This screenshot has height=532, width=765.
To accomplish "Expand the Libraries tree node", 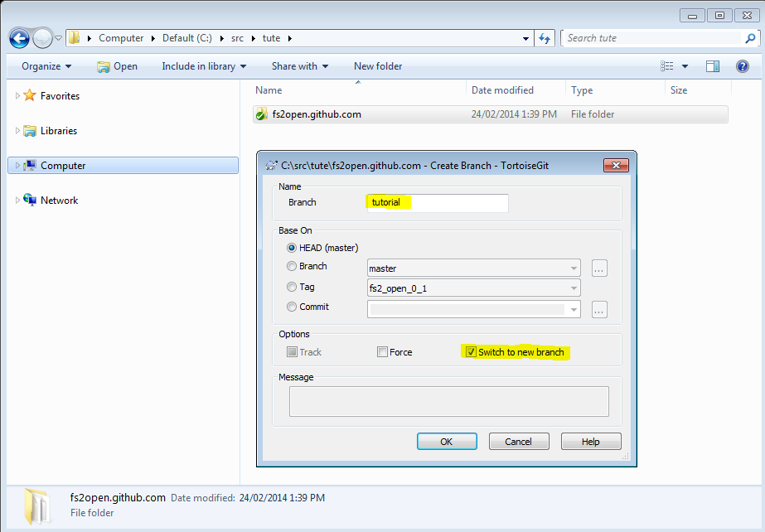I will coord(17,131).
